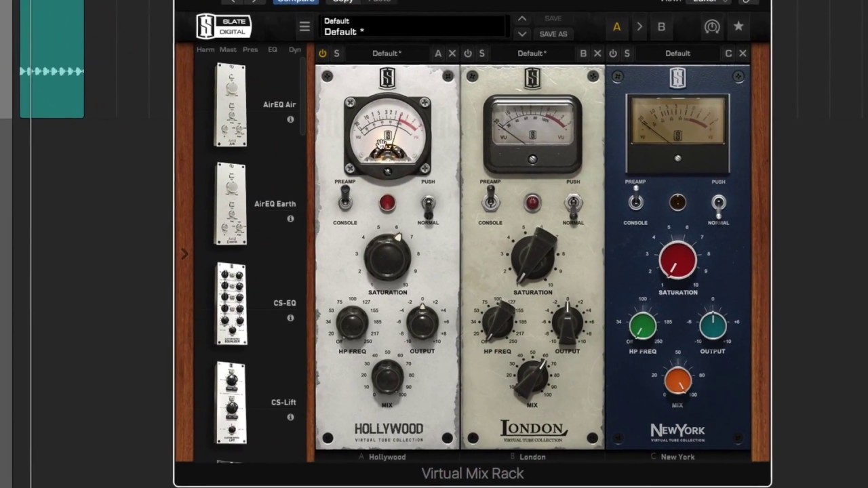The image size is (868, 488).
Task: Click the Hollywood Saturation knob
Action: tap(387, 258)
